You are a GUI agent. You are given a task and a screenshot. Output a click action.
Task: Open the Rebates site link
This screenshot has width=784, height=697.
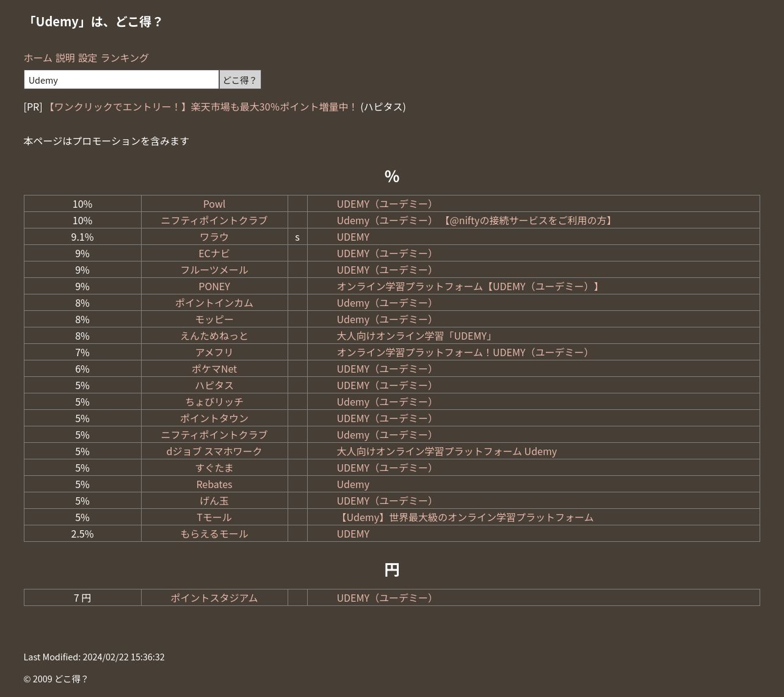click(x=214, y=484)
